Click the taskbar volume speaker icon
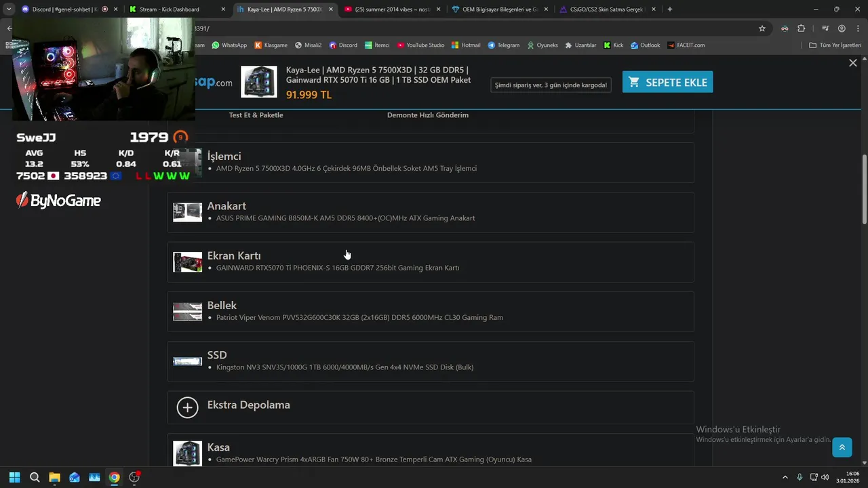 (x=825, y=477)
